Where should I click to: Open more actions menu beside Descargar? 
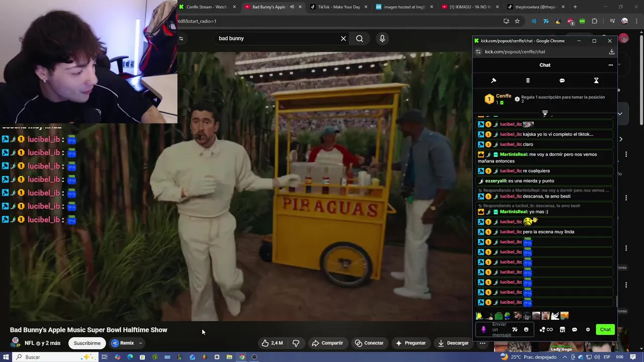tap(482, 343)
